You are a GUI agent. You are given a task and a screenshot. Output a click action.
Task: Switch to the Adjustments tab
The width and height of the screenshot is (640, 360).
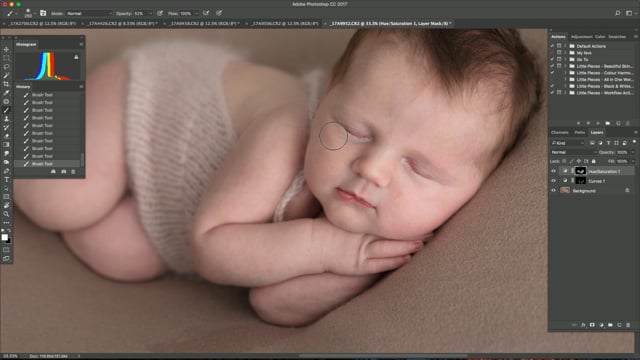click(581, 37)
